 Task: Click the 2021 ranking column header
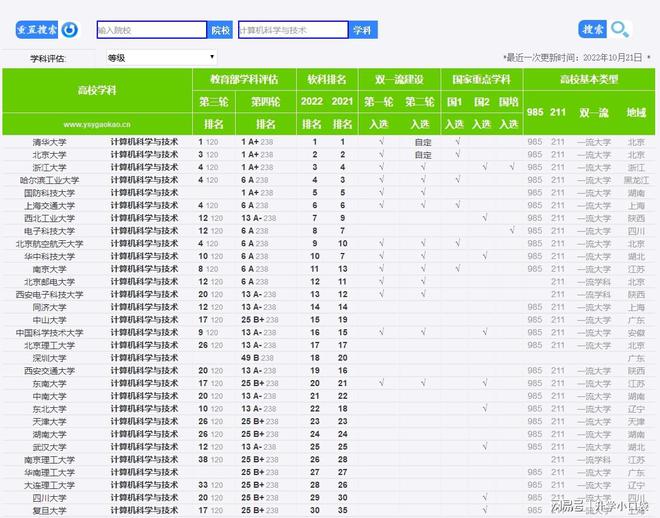point(342,102)
